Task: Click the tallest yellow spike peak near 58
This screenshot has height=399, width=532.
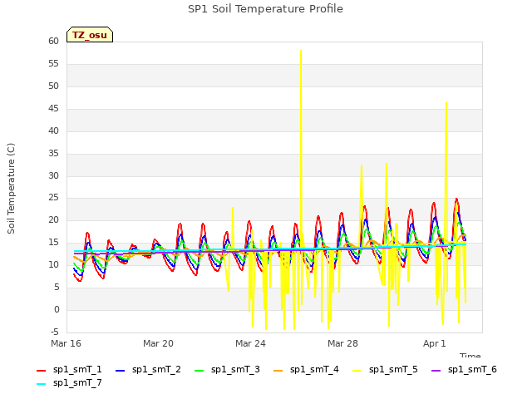Action: (301, 51)
